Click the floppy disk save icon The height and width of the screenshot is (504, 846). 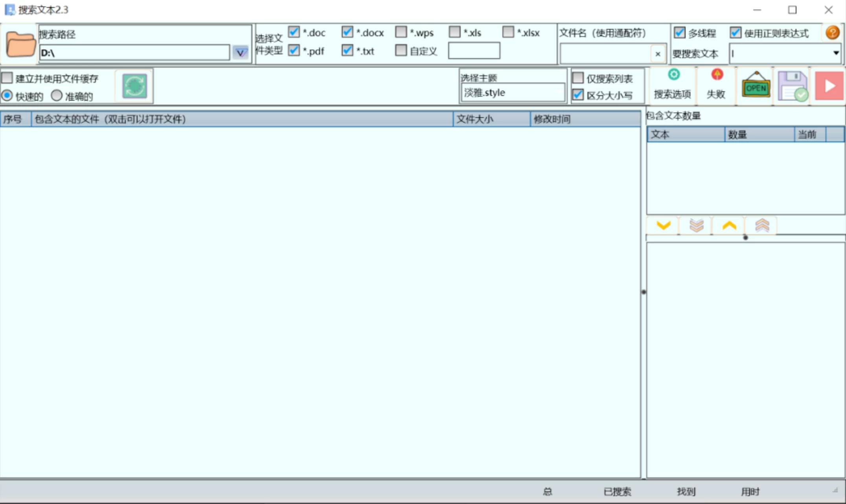(793, 86)
